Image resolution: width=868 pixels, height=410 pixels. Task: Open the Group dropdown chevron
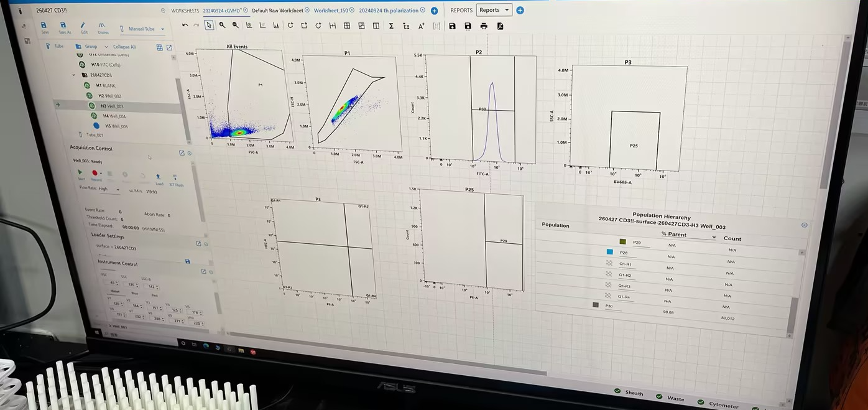coord(106,47)
